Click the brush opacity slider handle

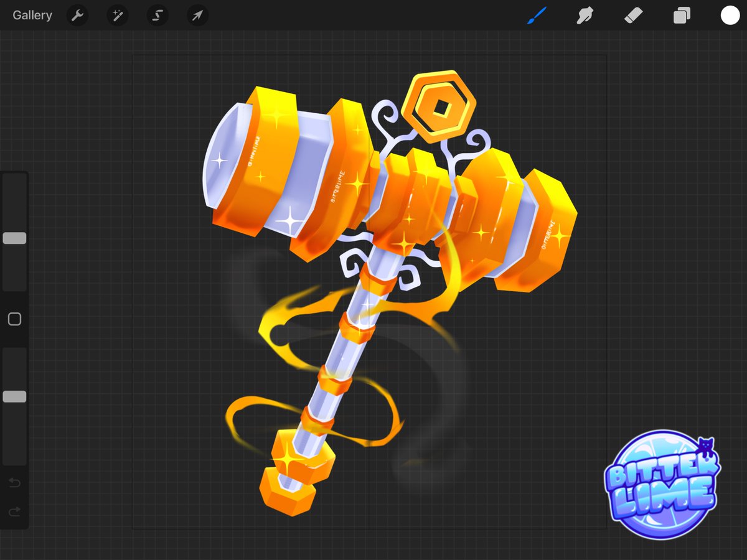(x=14, y=396)
